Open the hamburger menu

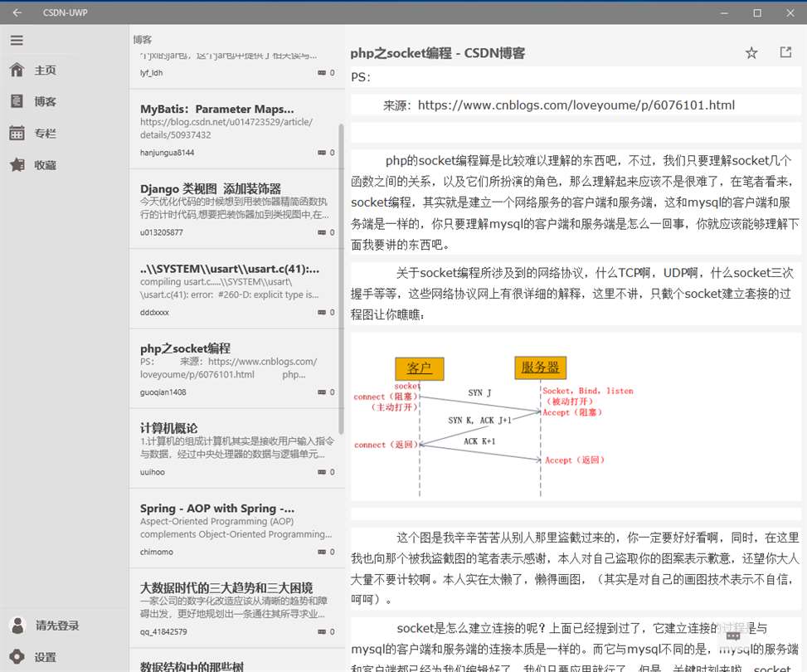[x=17, y=40]
